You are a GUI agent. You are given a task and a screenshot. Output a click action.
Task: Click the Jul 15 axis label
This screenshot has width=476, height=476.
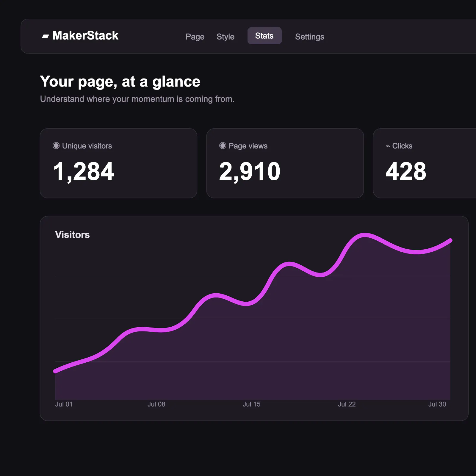(x=252, y=404)
